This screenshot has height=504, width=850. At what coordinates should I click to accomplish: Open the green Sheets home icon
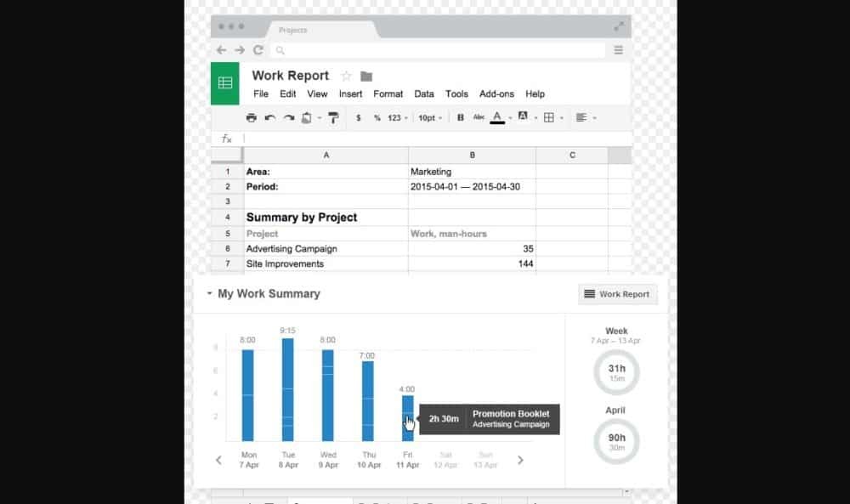pos(225,82)
